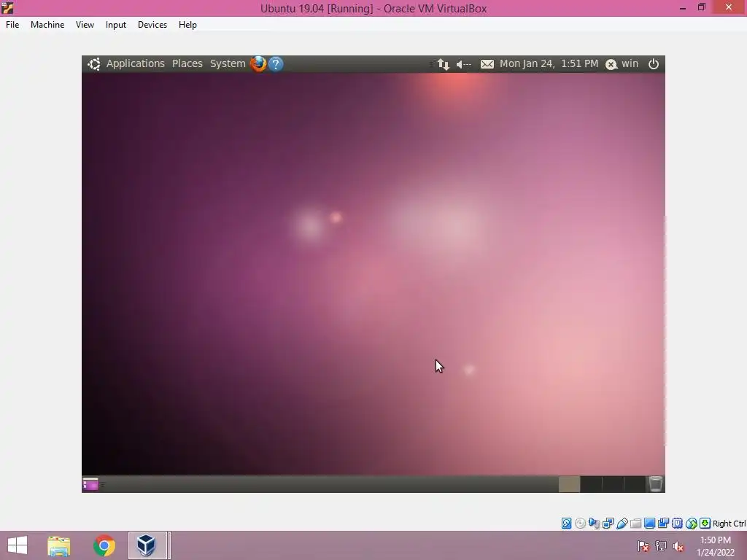Click the Ubuntu logo icon in panel

coord(94,64)
